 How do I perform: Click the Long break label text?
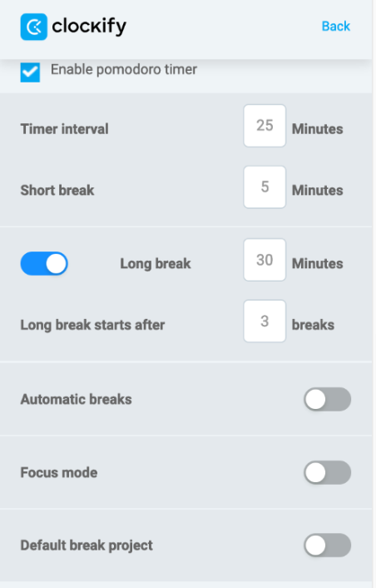[156, 264]
